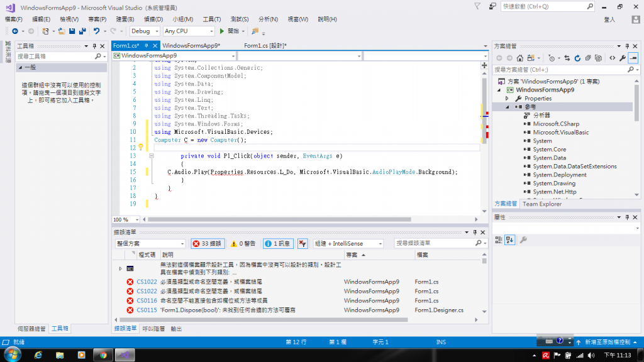
Task: Open Properties wrench in Solution Explorer toolbar
Action: coord(623,58)
